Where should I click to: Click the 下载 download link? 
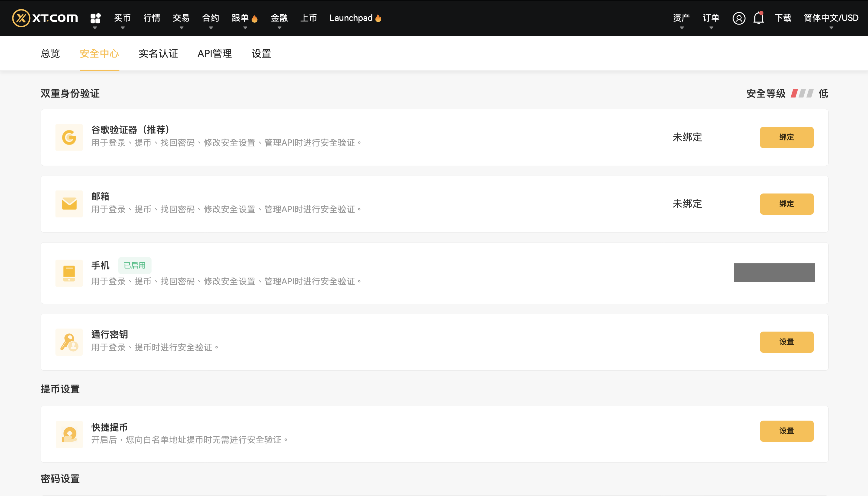coord(783,18)
